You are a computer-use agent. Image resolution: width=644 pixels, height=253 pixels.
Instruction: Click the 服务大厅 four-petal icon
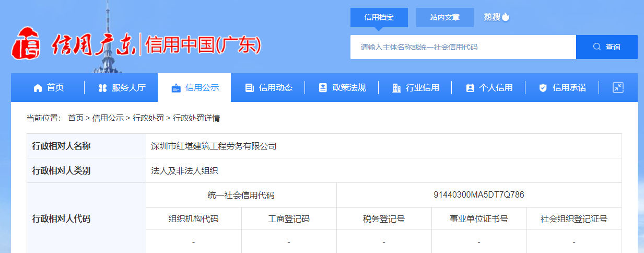[x=102, y=88]
